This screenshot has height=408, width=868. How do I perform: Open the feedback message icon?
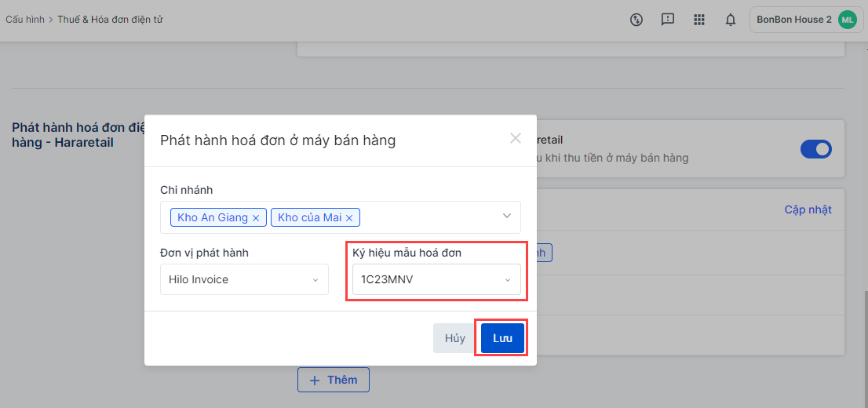tap(668, 20)
